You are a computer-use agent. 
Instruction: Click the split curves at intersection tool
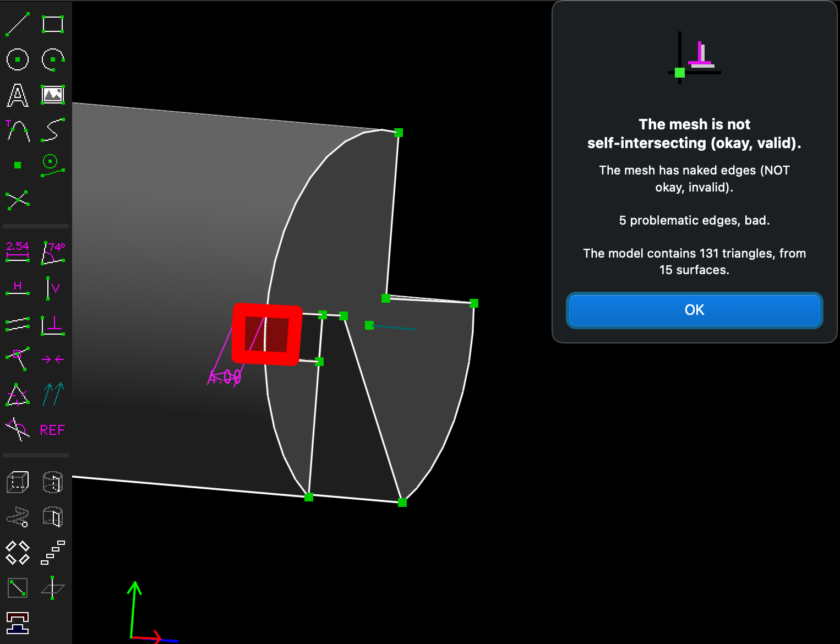17,200
